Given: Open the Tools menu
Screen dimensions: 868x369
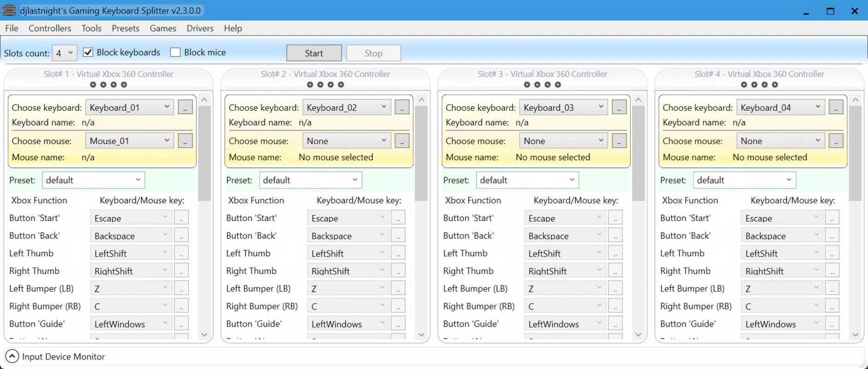Looking at the screenshot, I should click(x=91, y=28).
